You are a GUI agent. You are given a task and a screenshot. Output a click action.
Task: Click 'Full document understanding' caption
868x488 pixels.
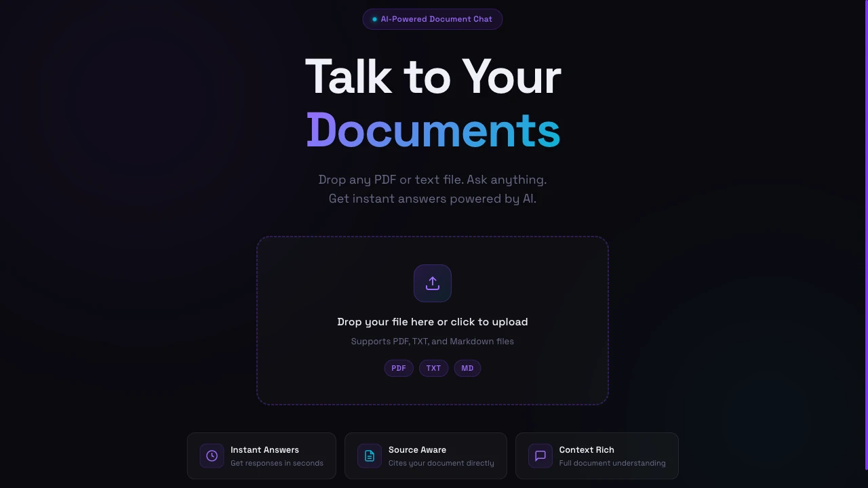[x=612, y=463]
